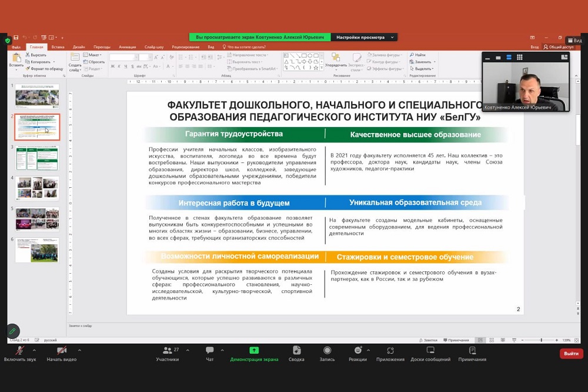588x392 pixels.
Task: Click the Сводка summary icon
Action: click(296, 354)
